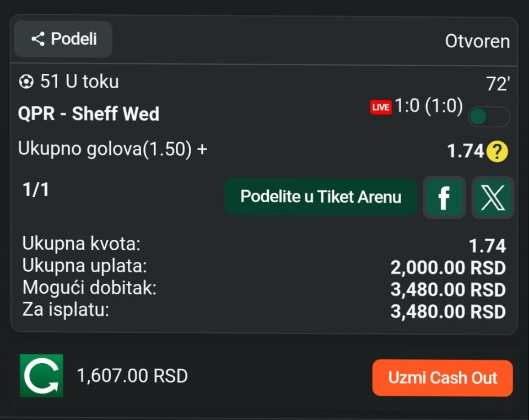
Task: Toggle the switch next to the live score
Action: point(488,117)
